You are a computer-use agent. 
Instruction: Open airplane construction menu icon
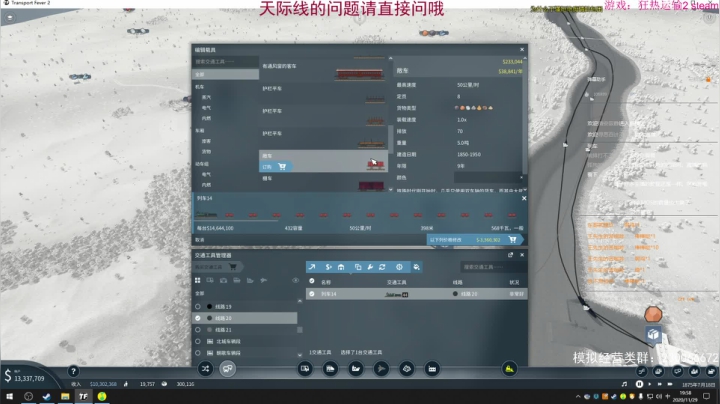click(x=381, y=369)
